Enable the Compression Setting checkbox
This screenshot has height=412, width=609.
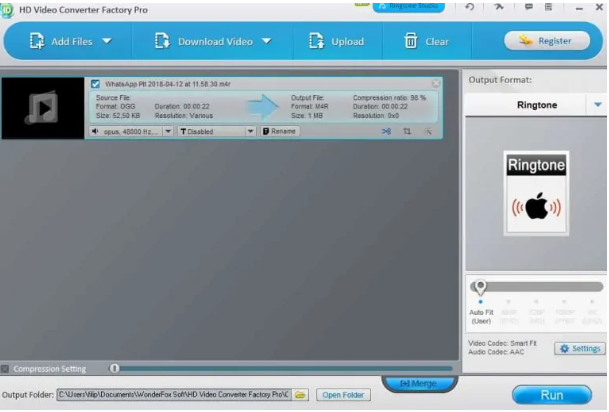click(5, 369)
